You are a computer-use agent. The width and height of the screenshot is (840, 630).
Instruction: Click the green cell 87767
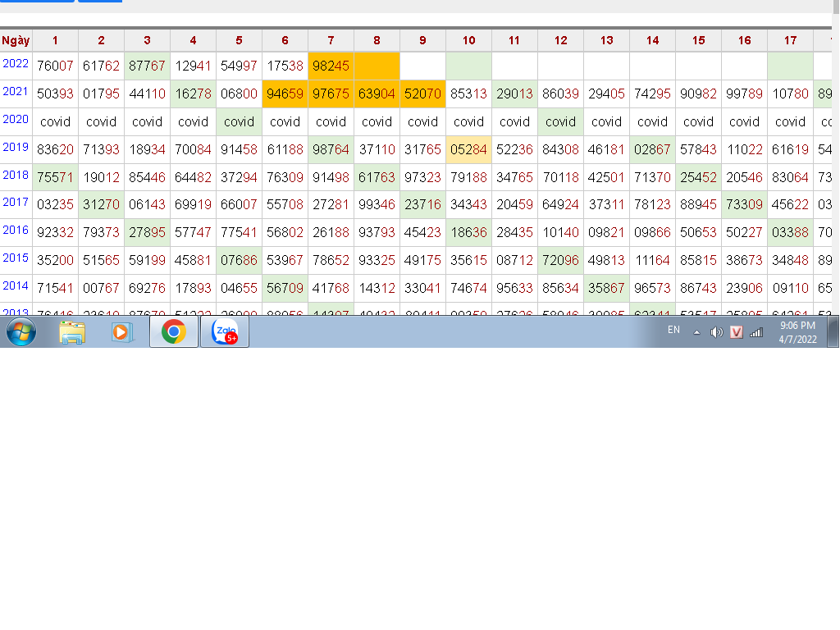click(147, 66)
